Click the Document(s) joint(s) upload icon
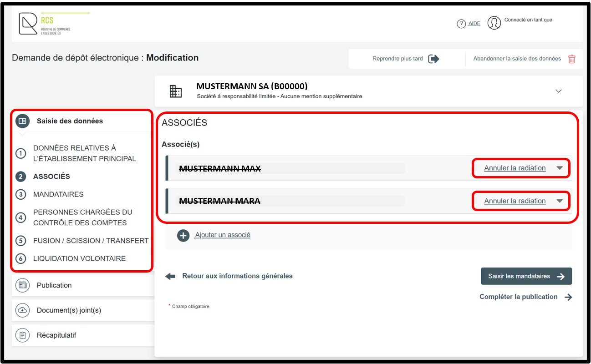This screenshot has width=591, height=364. coord(22,310)
